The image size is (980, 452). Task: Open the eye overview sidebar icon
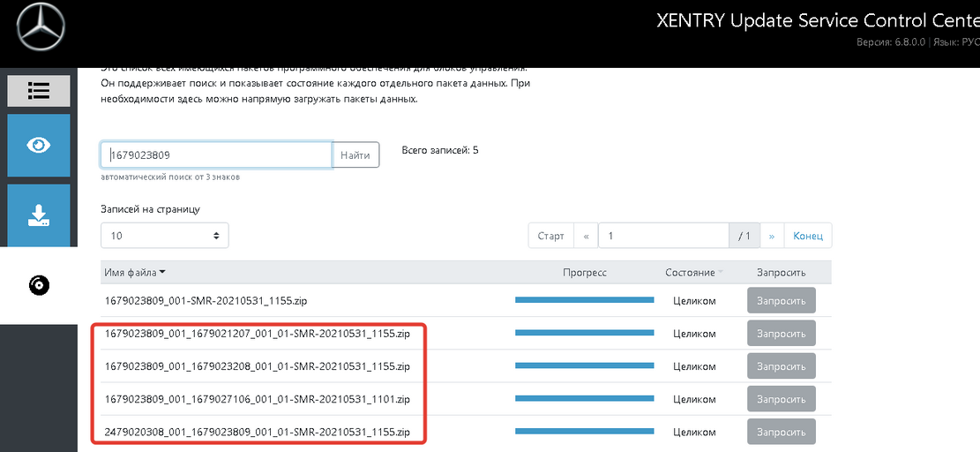coord(38,145)
